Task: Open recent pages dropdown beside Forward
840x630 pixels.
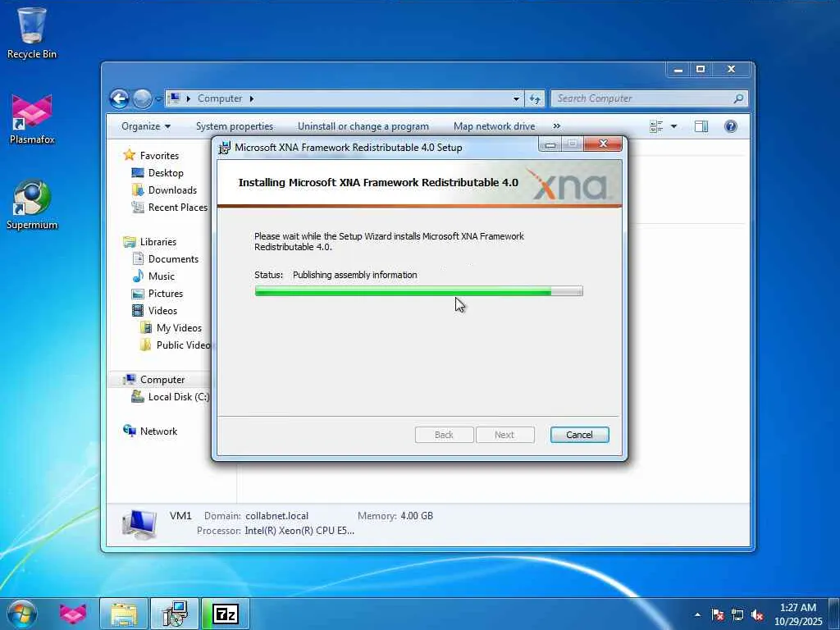Action: click(158, 99)
